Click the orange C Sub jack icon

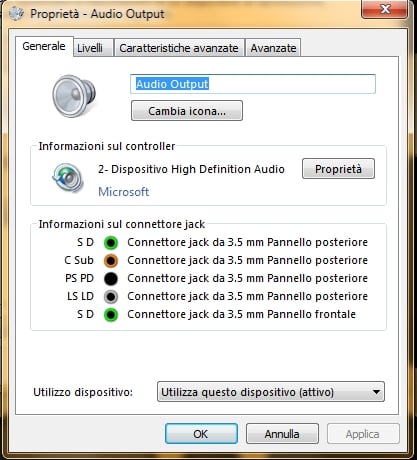111,261
